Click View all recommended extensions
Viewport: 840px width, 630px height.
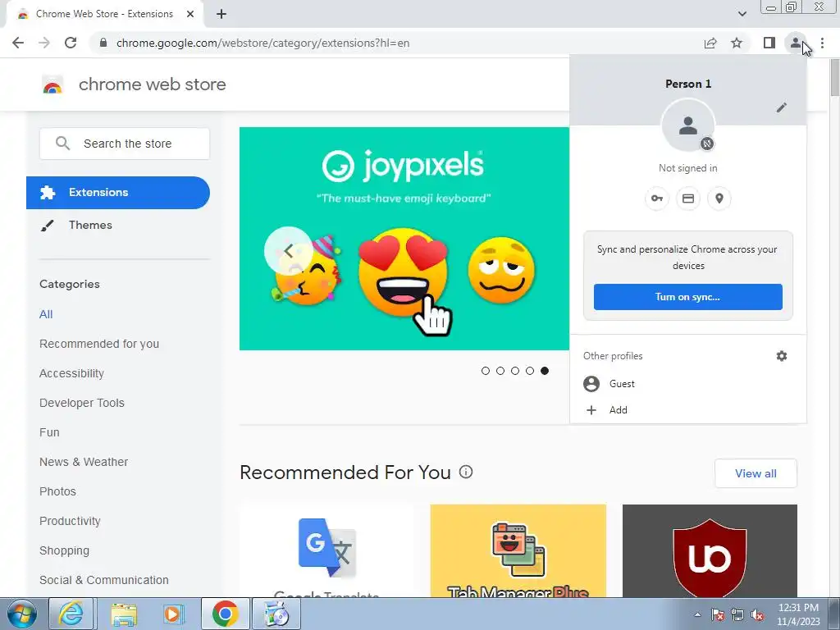tap(756, 473)
